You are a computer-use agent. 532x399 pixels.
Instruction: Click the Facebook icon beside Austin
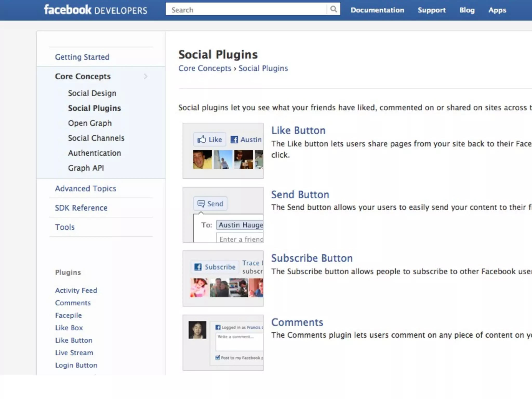(x=234, y=139)
